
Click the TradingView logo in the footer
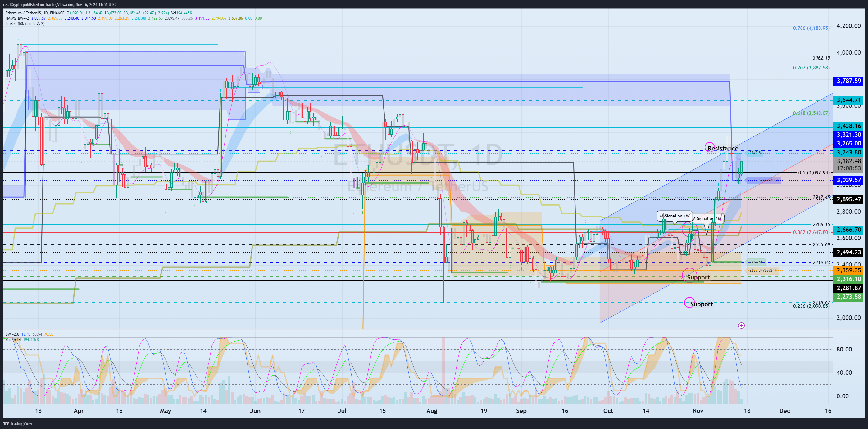click(17, 423)
